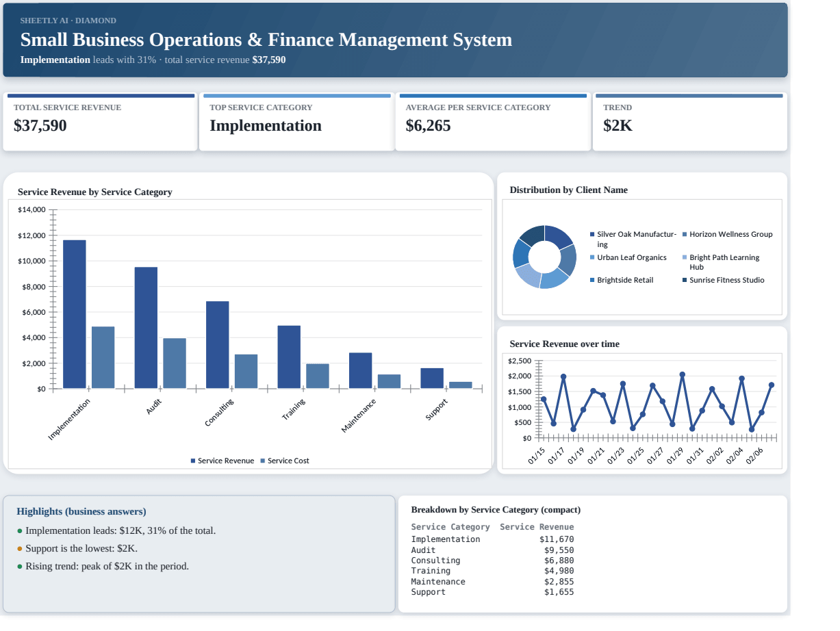Click the dashboard title Small Business Operations
Image resolution: width=840 pixels, height=631 pixels.
point(266,40)
